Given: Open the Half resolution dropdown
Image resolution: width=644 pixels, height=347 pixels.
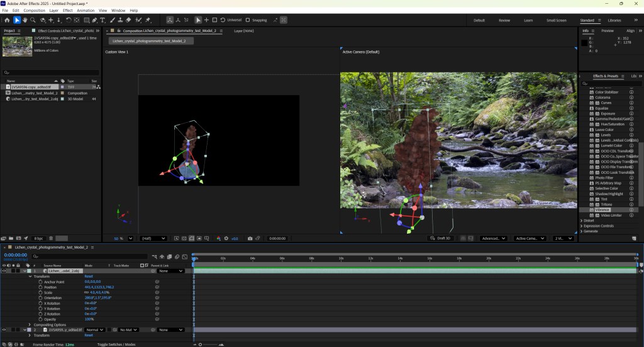Looking at the screenshot, I should 154,239.
